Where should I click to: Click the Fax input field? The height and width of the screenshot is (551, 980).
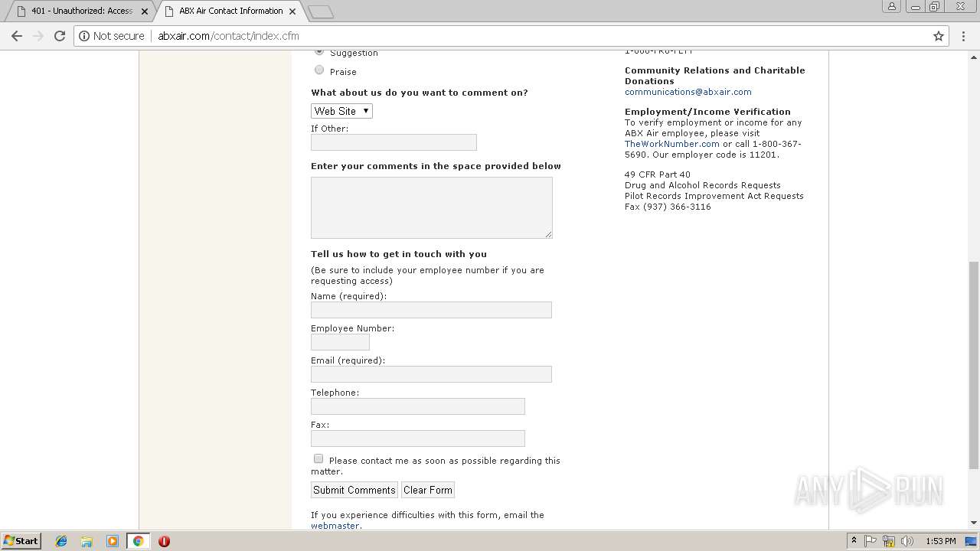[418, 439]
